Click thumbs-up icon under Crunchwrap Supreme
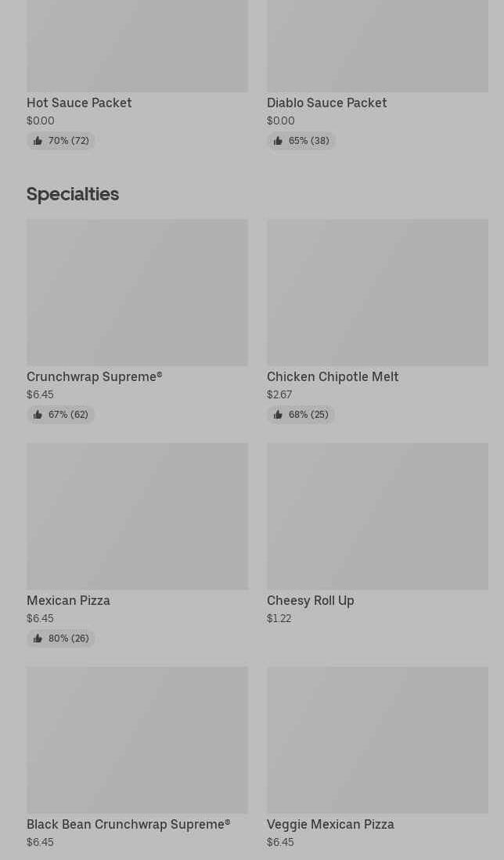504x860 pixels. (38, 415)
